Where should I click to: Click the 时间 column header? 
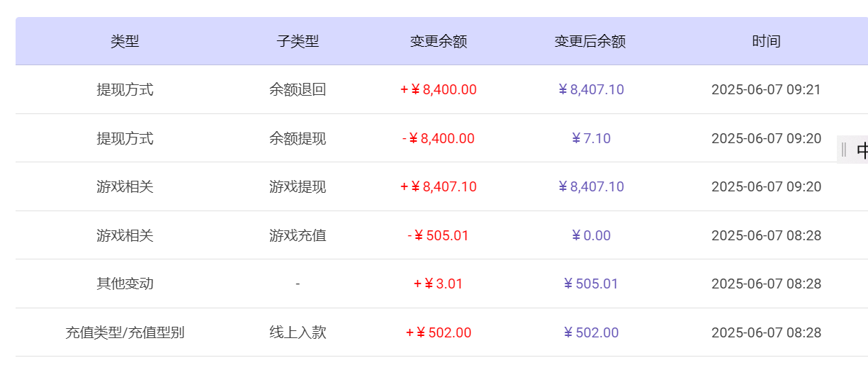(x=766, y=41)
